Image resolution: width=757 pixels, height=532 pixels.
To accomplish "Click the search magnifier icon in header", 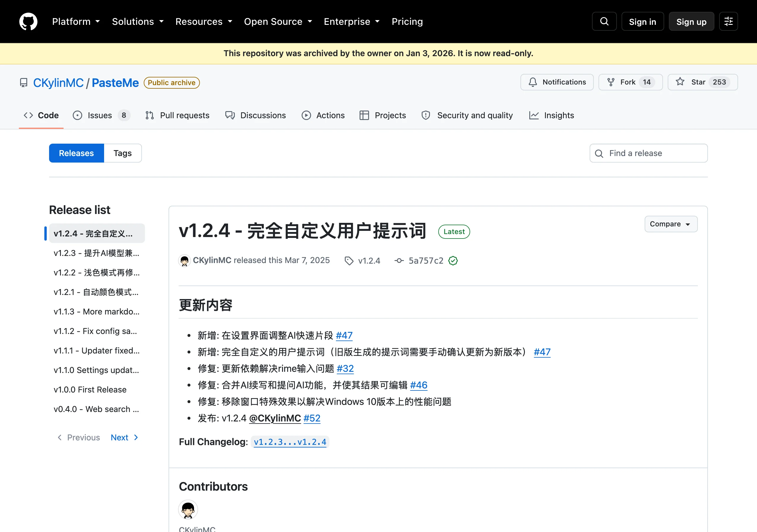I will [x=604, y=21].
